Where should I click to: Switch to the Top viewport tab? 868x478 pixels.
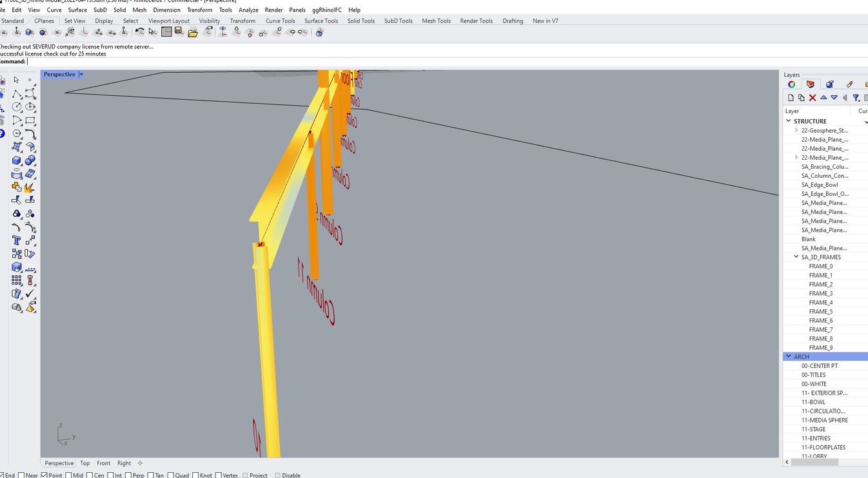pos(84,463)
